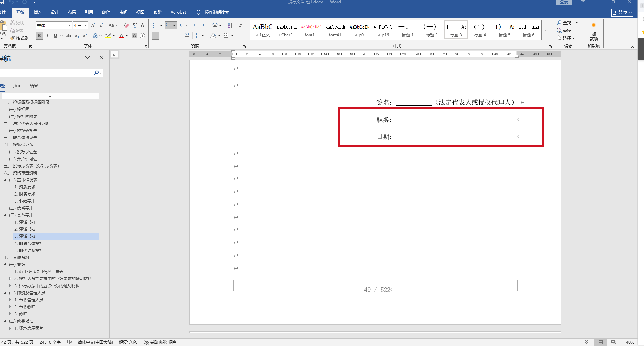Screen dimensions: 644x346
Task: Toggle Italic formatting
Action: [x=47, y=36]
